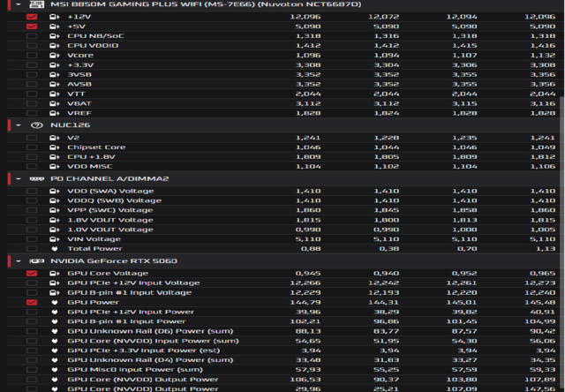Click the voltage icon on the V2 row
565x392 pixels.
click(x=55, y=138)
